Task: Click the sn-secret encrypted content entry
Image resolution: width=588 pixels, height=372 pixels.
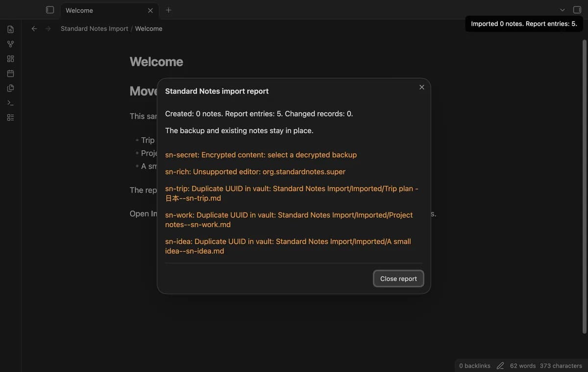Action: click(261, 155)
